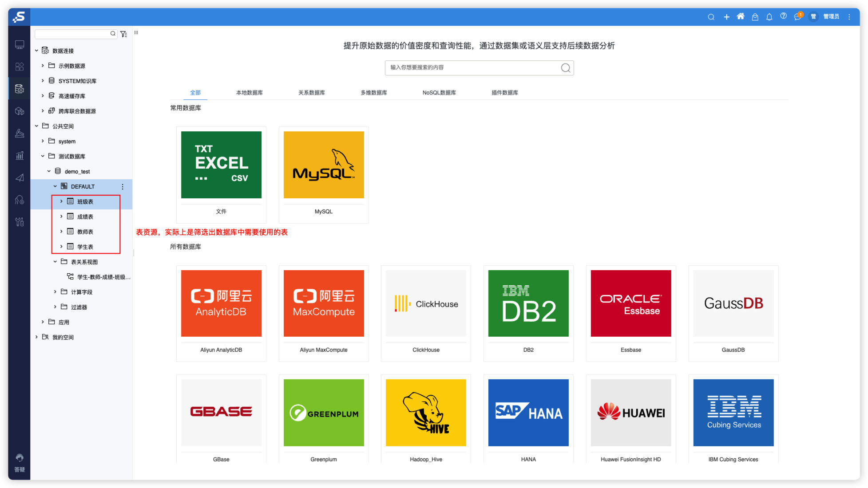868x488 pixels.
Task: Open the vertical dots menu in top bar
Action: pyautogui.click(x=849, y=17)
